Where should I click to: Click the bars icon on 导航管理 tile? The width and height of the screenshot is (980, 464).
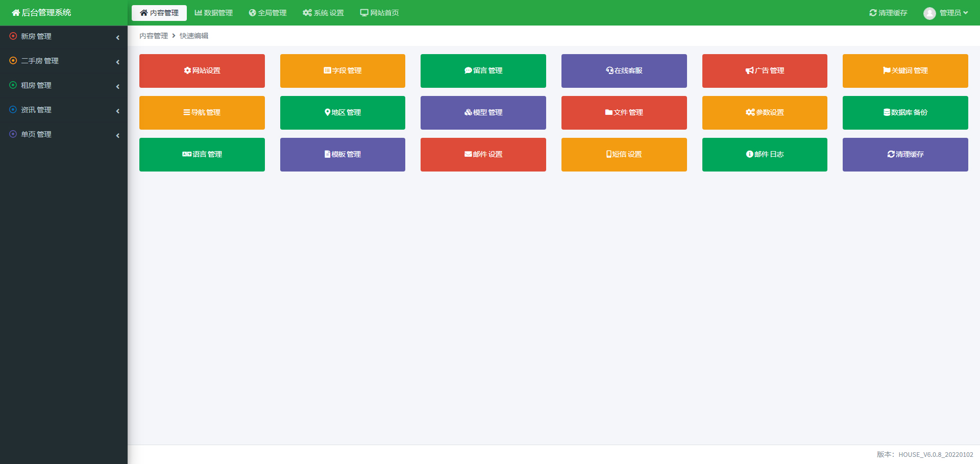pyautogui.click(x=187, y=112)
